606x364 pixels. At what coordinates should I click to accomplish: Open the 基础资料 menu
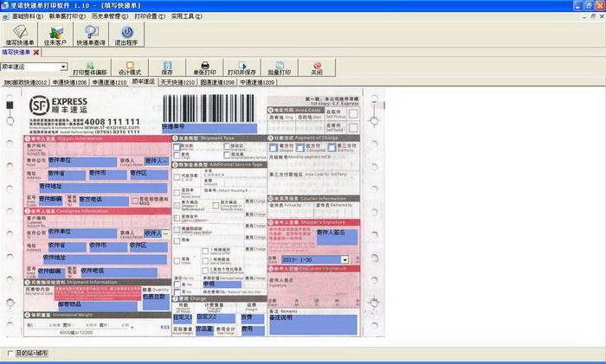(25, 16)
